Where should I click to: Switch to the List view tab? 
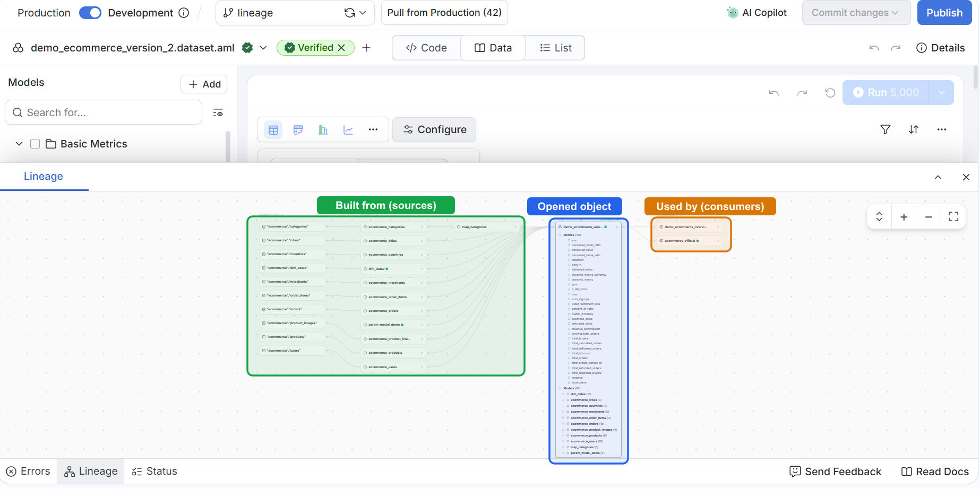click(x=555, y=48)
